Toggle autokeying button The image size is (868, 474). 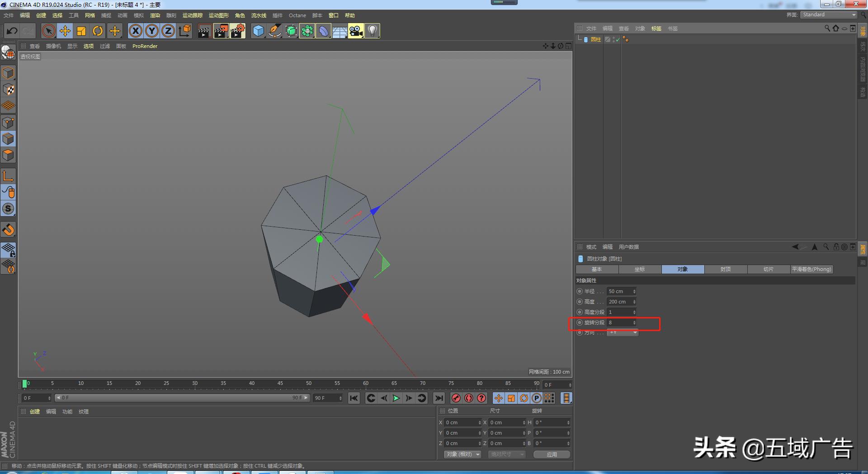469,398
